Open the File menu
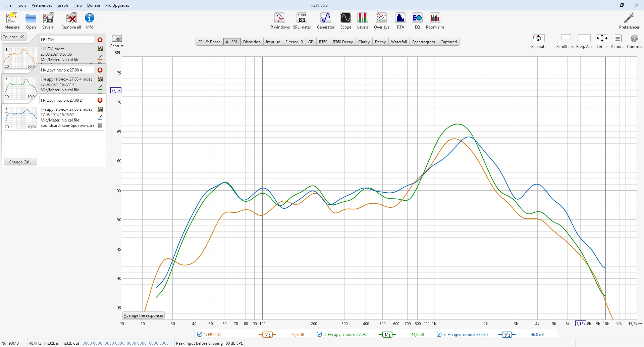Image resolution: width=644 pixels, height=347 pixels. point(8,5)
